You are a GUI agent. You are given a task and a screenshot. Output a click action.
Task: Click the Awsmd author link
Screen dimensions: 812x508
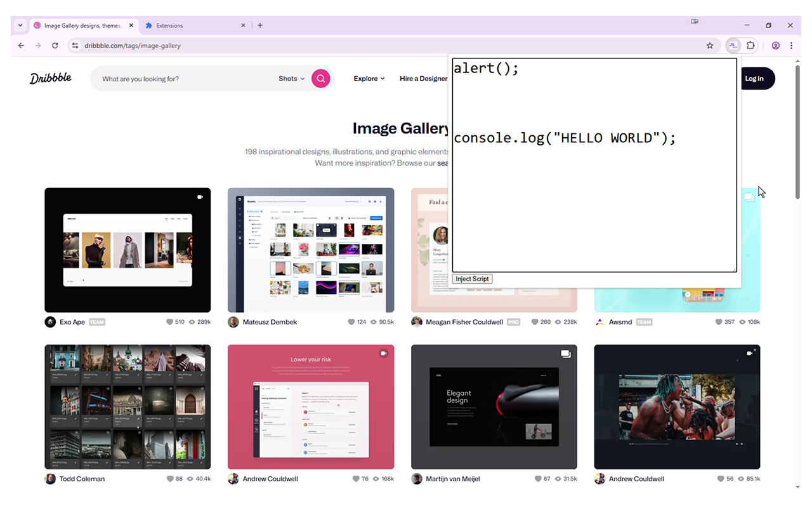[x=620, y=322]
